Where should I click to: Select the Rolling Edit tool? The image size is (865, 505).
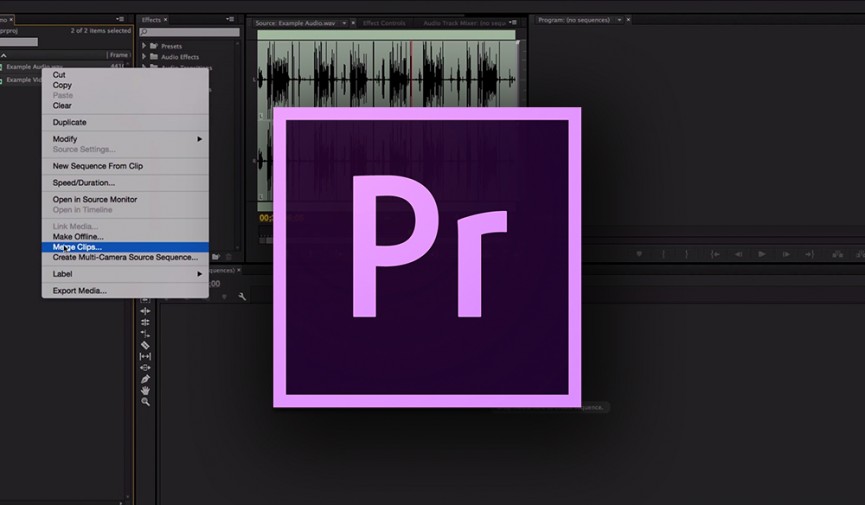click(x=145, y=322)
